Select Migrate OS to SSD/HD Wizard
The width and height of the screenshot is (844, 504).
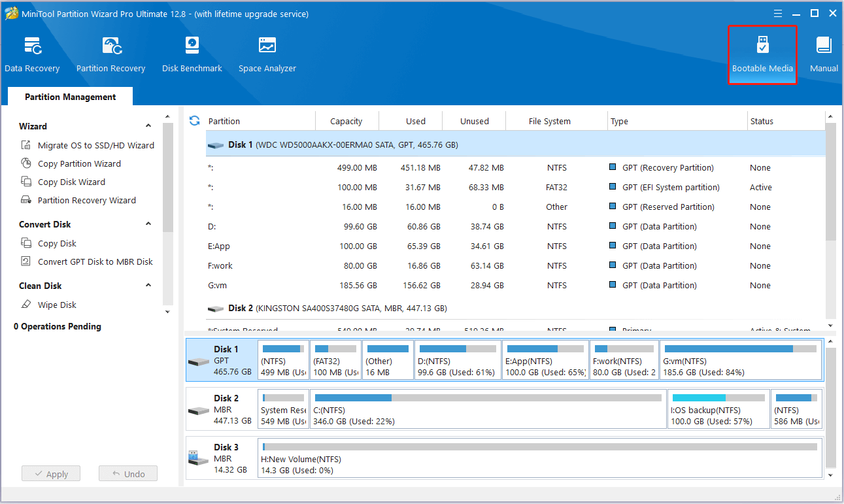pyautogui.click(x=93, y=145)
